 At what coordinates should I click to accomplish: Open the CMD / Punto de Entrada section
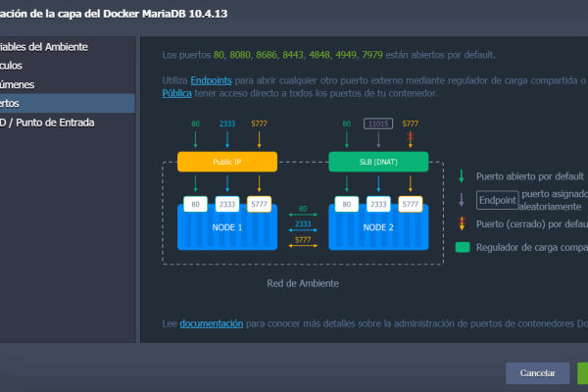pyautogui.click(x=67, y=122)
